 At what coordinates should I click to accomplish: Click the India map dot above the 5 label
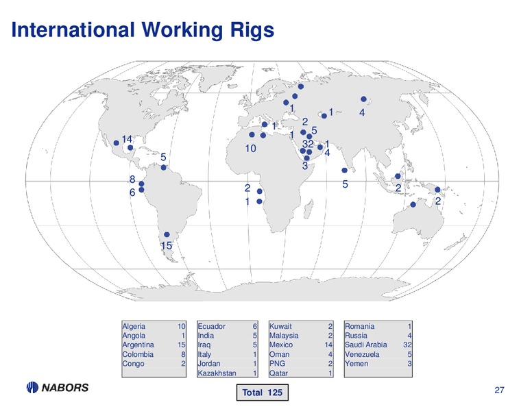pos(345,171)
